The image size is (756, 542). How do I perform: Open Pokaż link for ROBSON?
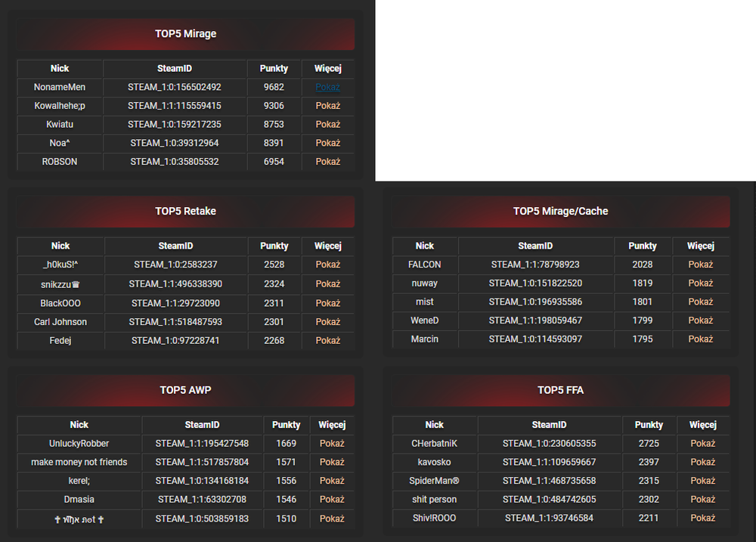[x=328, y=162]
